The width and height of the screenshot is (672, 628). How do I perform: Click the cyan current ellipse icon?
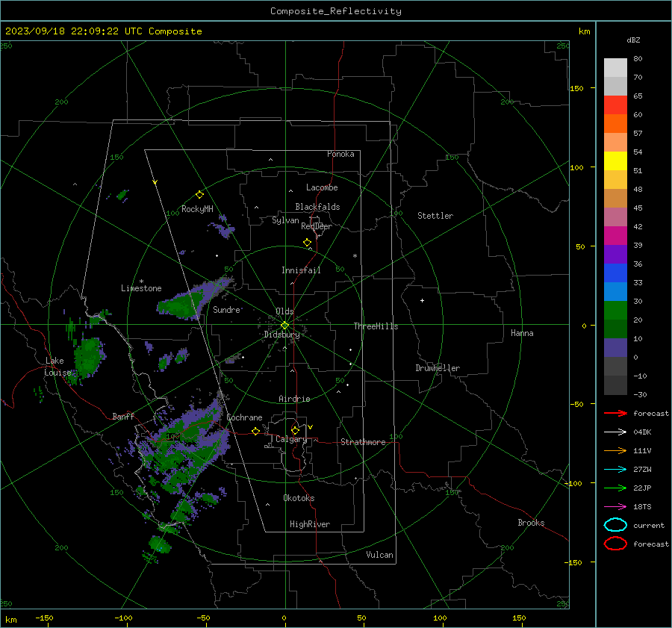pos(615,525)
